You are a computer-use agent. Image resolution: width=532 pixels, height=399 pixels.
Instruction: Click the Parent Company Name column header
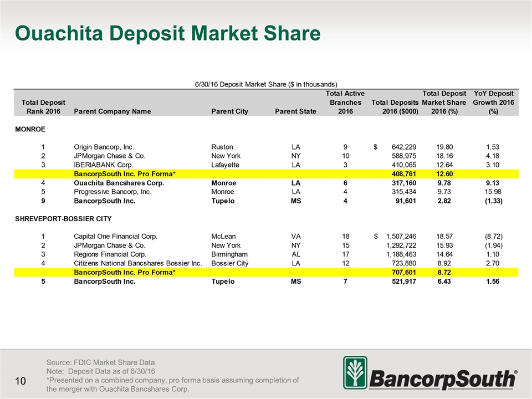pyautogui.click(x=112, y=111)
